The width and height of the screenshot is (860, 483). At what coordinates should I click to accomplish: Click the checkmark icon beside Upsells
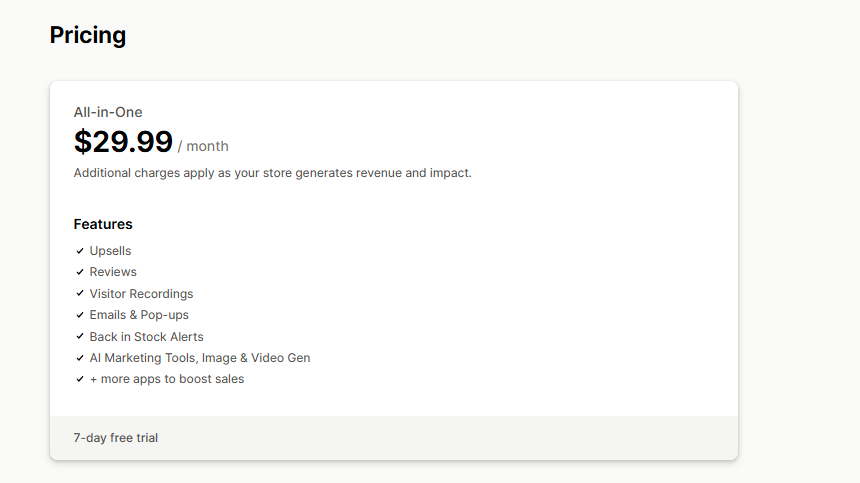79,251
